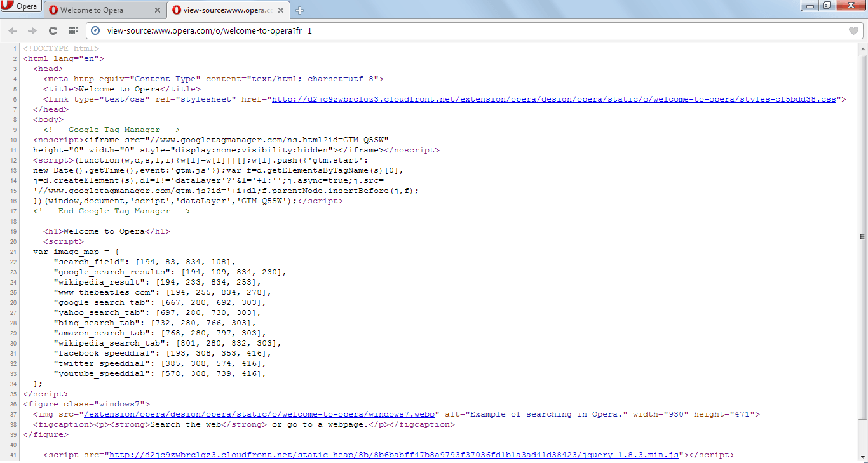868x463 pixels.
Task: Reload the current page
Action: coord(53,30)
